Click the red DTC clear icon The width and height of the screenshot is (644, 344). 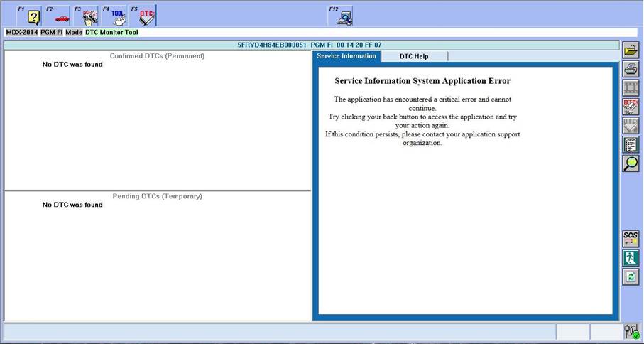631,107
